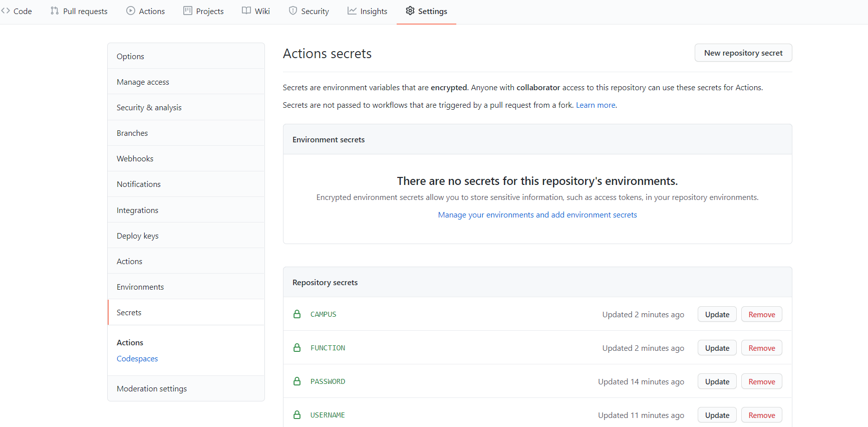Screen dimensions: 868x427
Task: Click the Pull requests icon
Action: pos(55,11)
